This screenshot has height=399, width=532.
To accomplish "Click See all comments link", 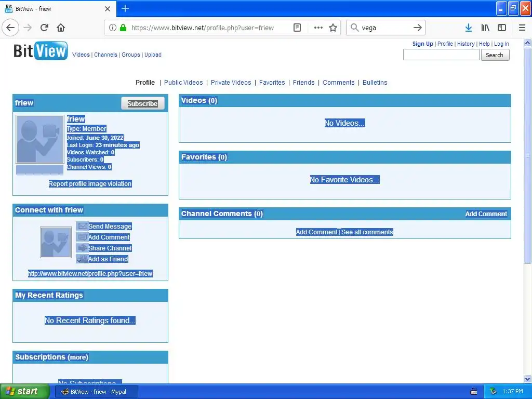I will point(367,232).
